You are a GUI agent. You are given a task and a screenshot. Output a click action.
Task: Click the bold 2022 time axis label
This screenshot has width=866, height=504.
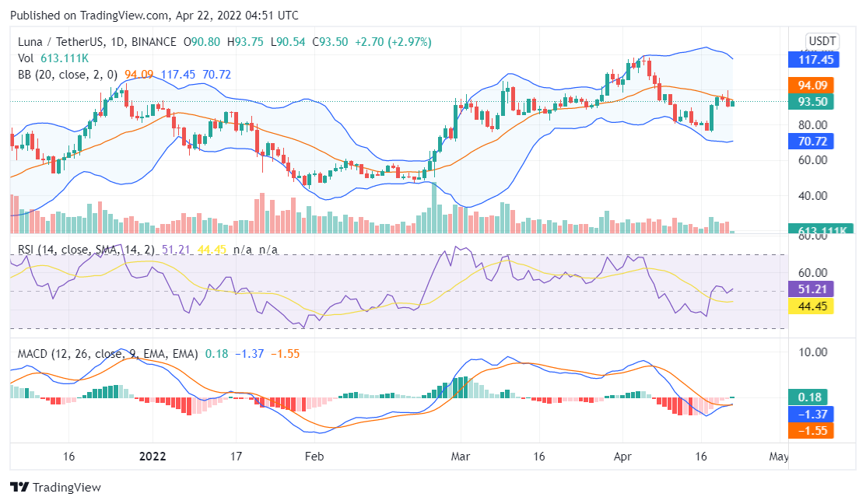point(152,457)
